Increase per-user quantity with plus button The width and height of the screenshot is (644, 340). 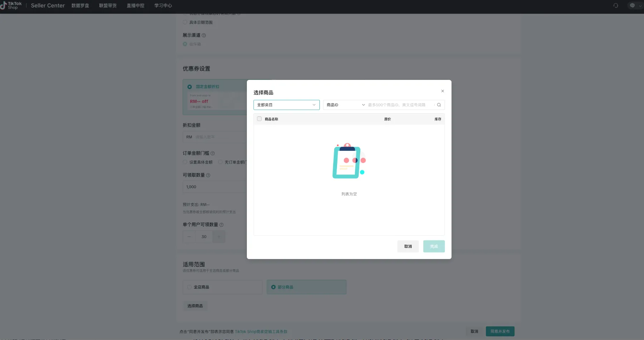pyautogui.click(x=219, y=237)
